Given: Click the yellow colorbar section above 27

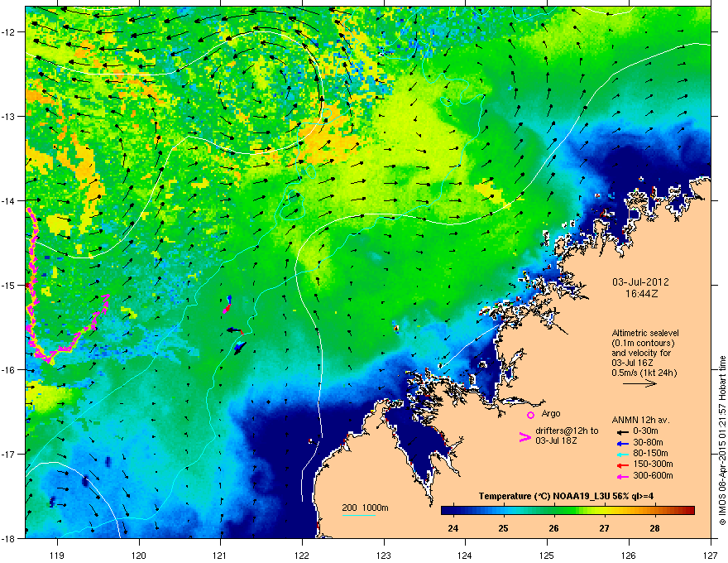Looking at the screenshot, I should (x=604, y=510).
